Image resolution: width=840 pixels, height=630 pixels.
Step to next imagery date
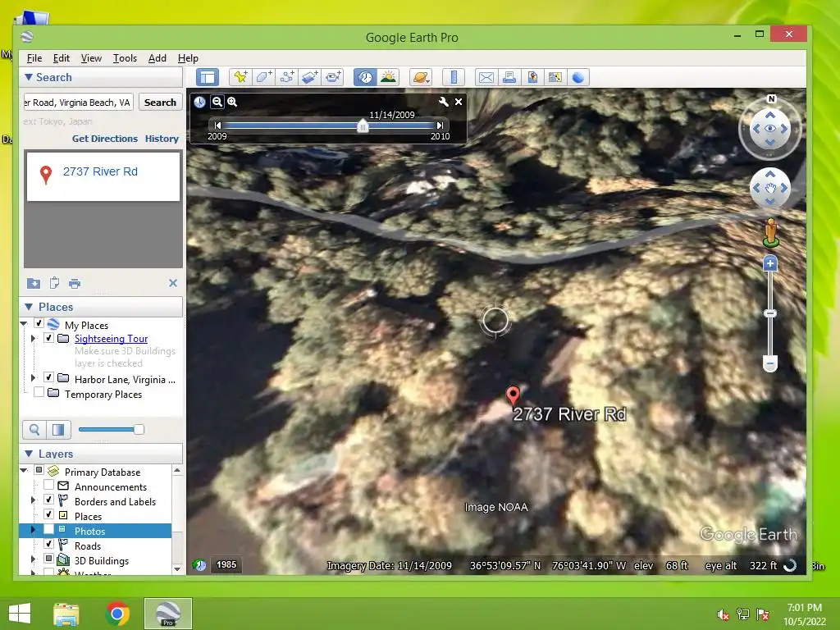[440, 126]
